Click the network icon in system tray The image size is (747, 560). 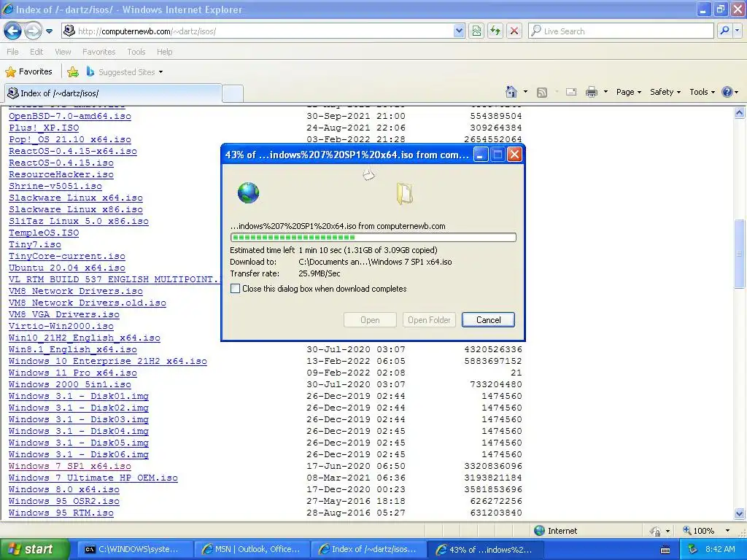click(693, 550)
